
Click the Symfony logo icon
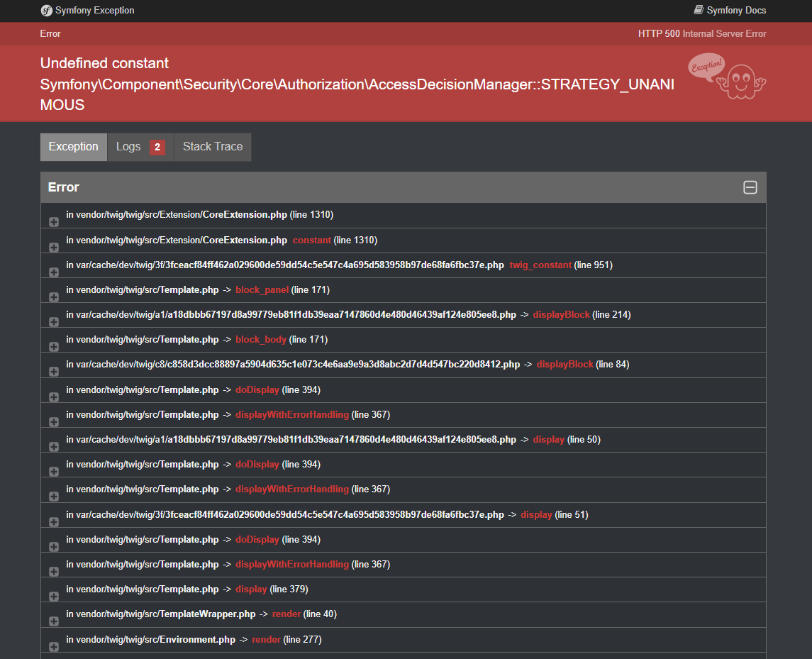tap(47, 11)
